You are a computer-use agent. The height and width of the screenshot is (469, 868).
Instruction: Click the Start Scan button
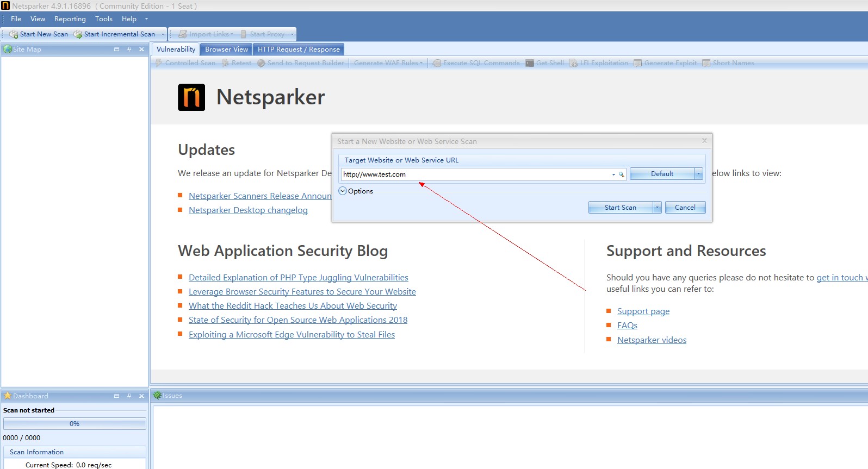pyautogui.click(x=621, y=208)
